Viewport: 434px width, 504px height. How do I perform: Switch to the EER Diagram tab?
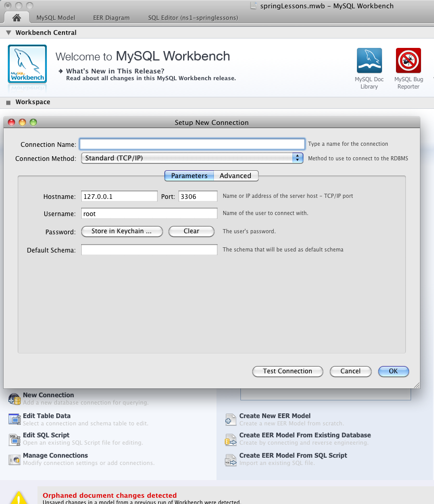tap(111, 18)
